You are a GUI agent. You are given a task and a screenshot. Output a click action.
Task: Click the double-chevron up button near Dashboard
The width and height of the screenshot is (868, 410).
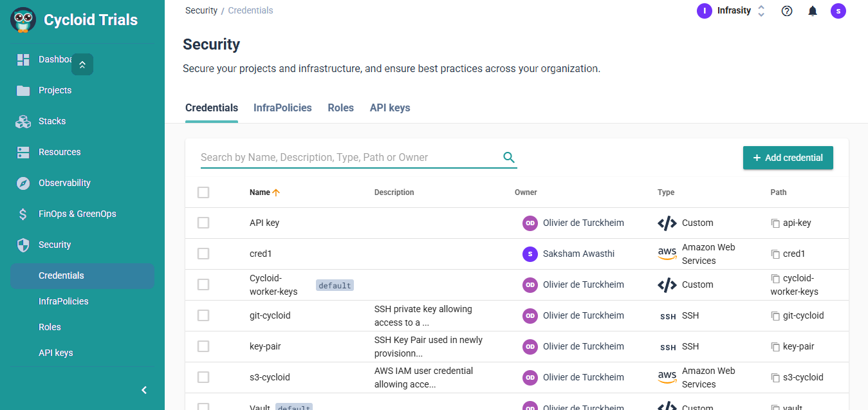pyautogui.click(x=82, y=64)
